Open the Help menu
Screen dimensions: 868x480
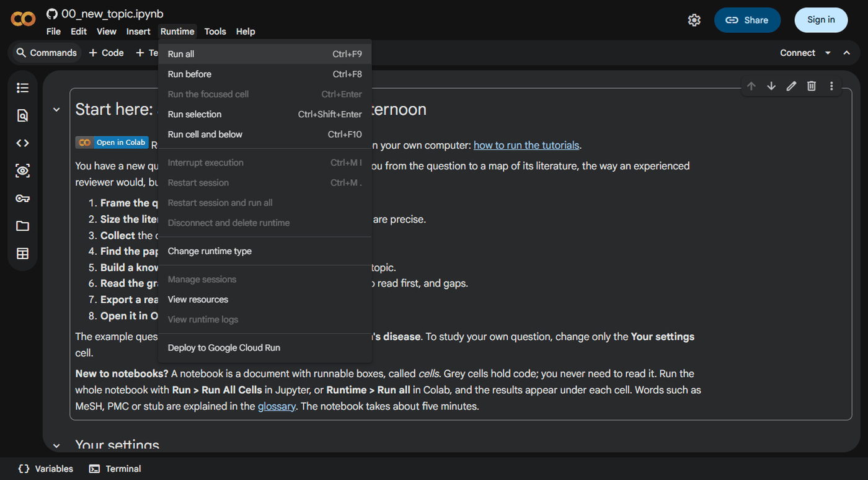[x=246, y=32]
